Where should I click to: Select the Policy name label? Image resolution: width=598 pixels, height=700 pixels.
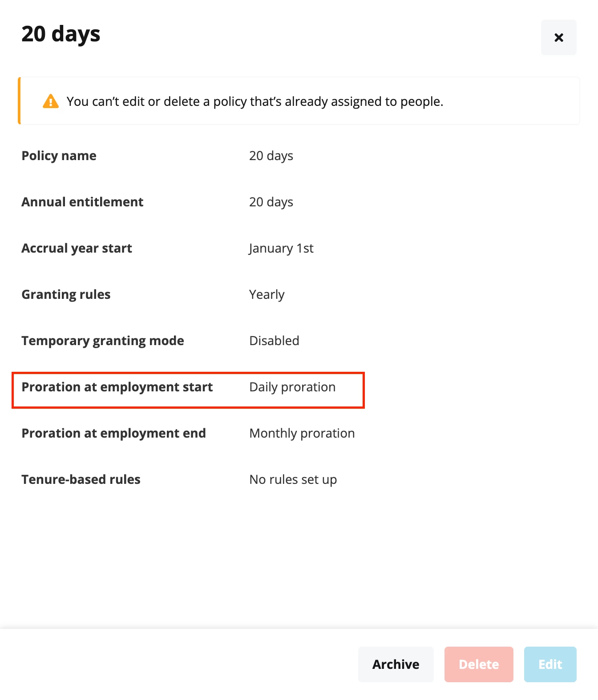point(59,156)
